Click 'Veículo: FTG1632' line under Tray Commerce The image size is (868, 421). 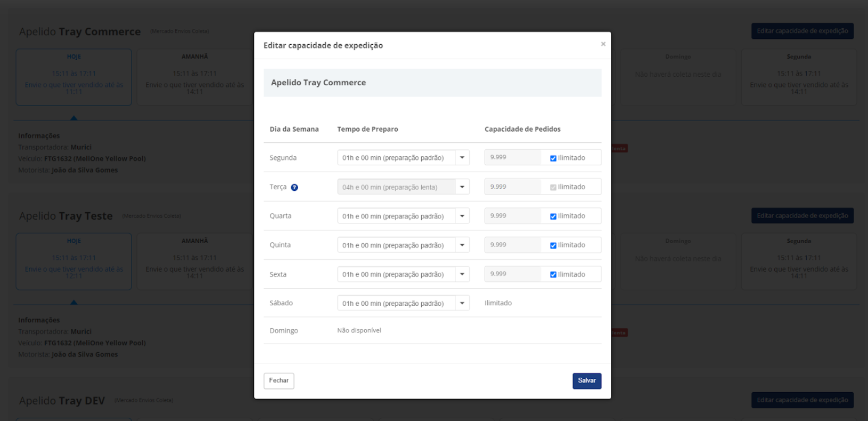click(82, 158)
